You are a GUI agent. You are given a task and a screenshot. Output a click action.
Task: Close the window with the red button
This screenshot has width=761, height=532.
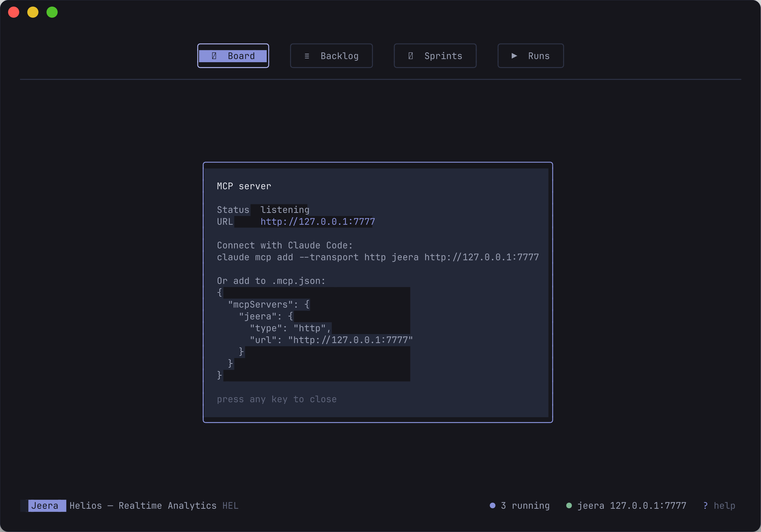(14, 12)
